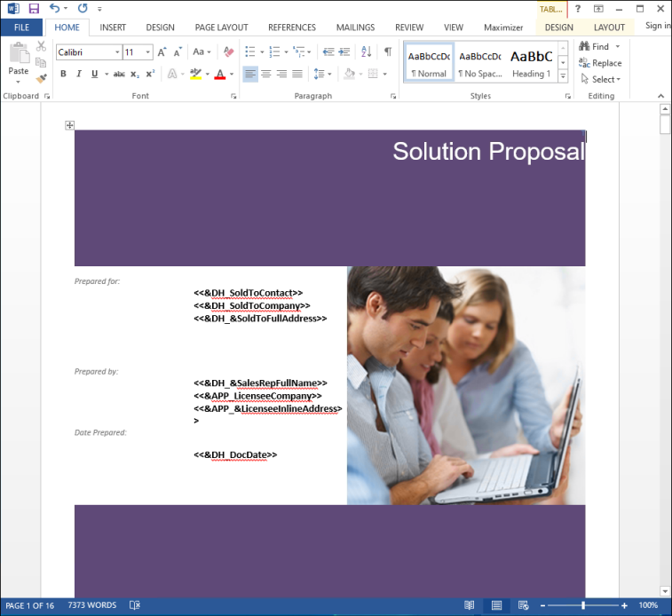Image resolution: width=672 pixels, height=616 pixels.
Task: Switch to the PAGE LAYOUT tab
Action: point(221,28)
